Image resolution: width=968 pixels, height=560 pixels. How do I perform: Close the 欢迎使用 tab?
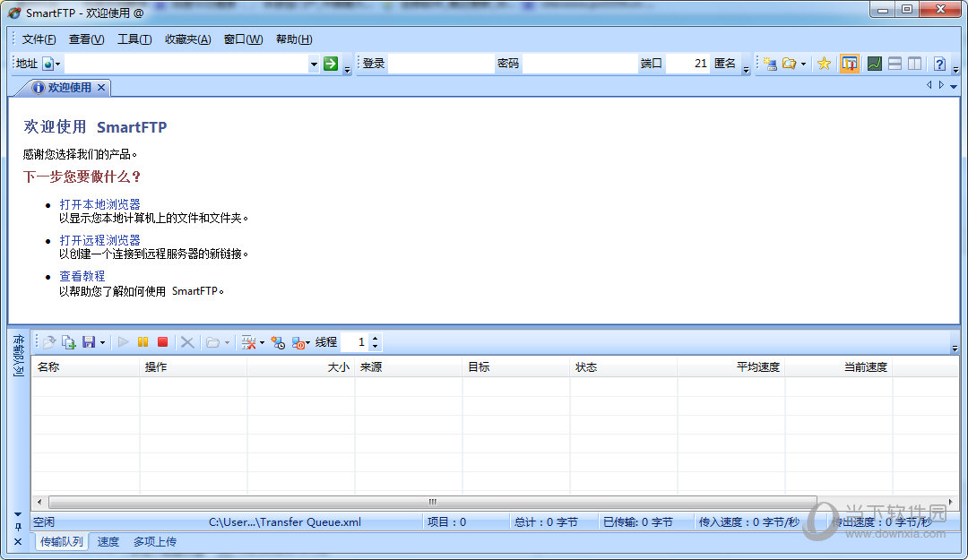tap(101, 88)
